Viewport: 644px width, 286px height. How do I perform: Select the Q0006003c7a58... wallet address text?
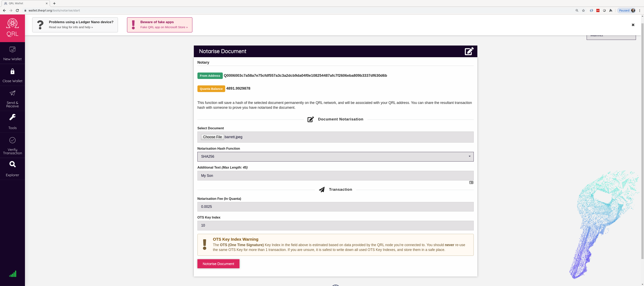pos(305,76)
